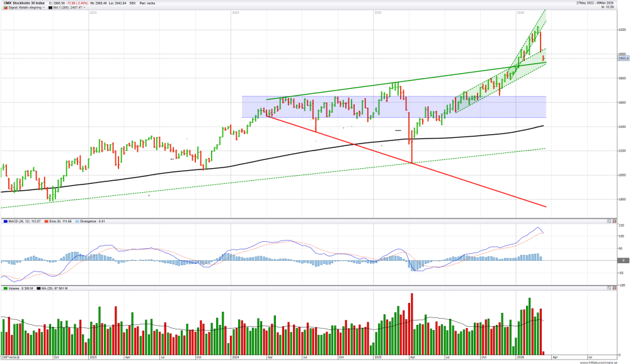The height and width of the screenshot is (364, 630).
Task: Click the Lo: 2942.84 value
Action: pyautogui.click(x=117, y=3)
